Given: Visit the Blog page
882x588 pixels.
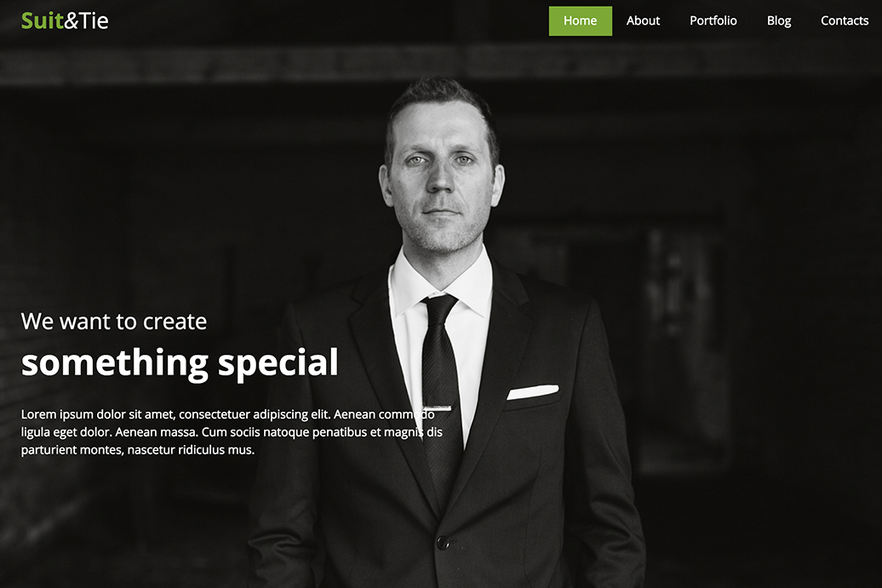Looking at the screenshot, I should 779,20.
